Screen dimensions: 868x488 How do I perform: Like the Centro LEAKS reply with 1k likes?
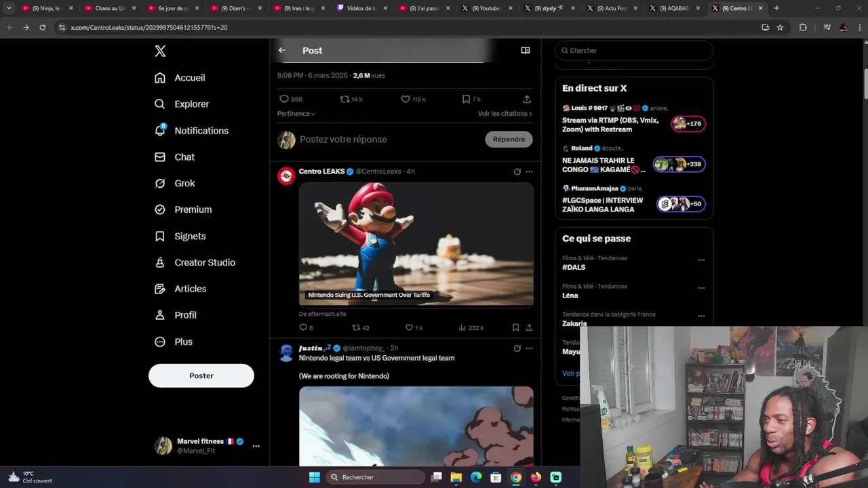[x=414, y=327]
